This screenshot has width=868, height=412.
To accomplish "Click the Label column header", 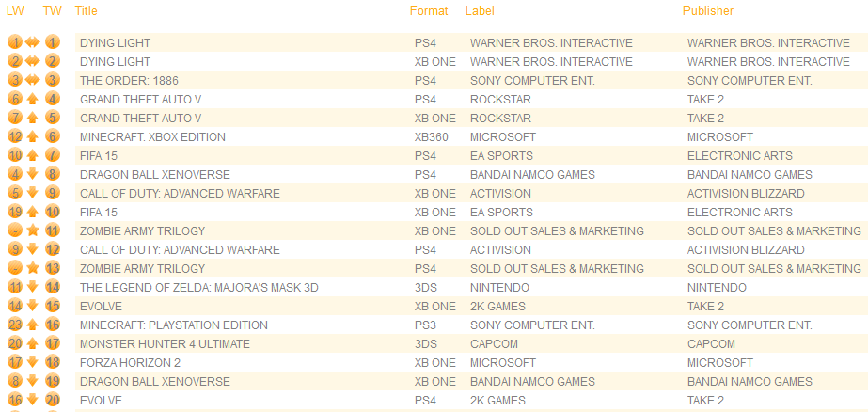I will (x=480, y=10).
